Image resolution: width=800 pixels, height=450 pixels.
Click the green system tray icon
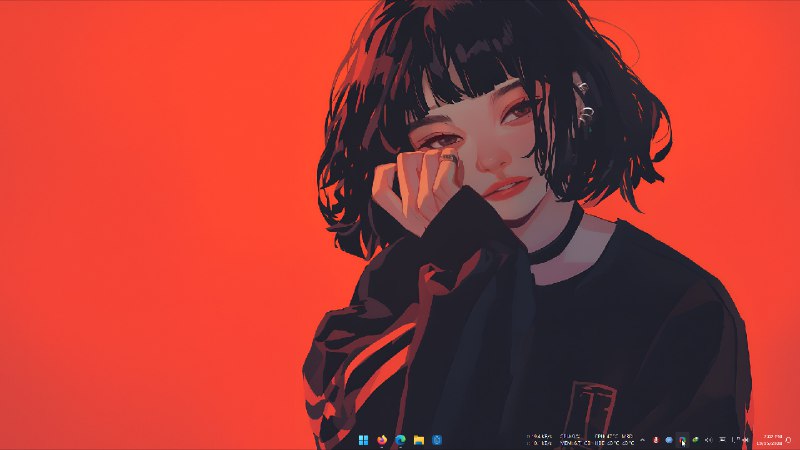pyautogui.click(x=695, y=440)
